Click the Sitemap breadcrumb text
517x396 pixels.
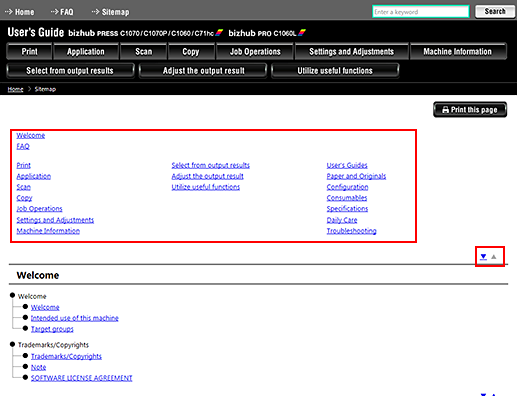pyautogui.click(x=45, y=89)
